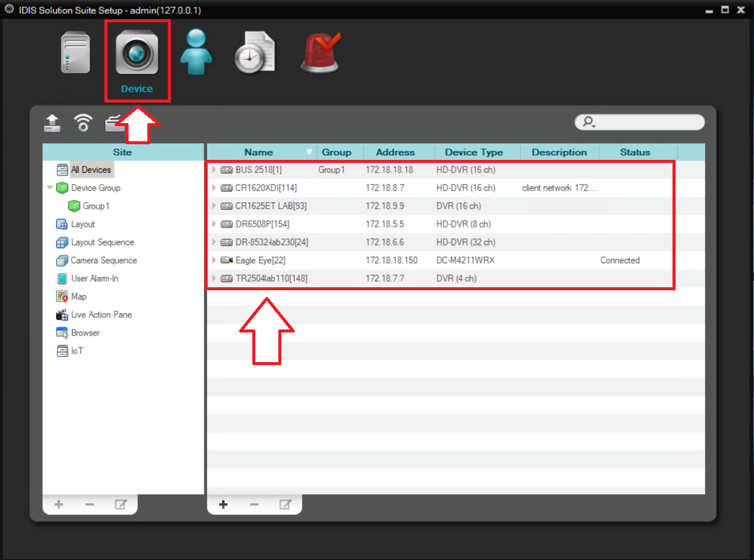Expand the CR1620XDI[114] device row

[x=214, y=188]
